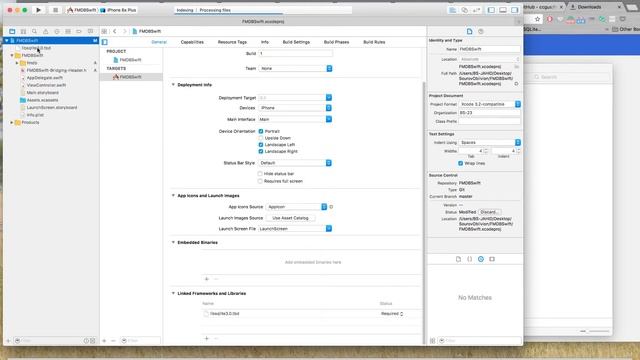
Task: Open the Source Control navigator
Action: (x=23, y=31)
